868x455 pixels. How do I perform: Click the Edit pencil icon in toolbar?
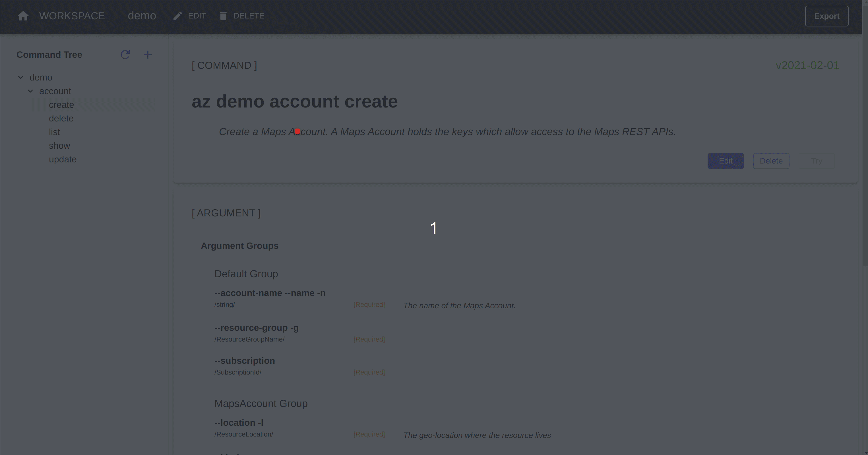[177, 15]
